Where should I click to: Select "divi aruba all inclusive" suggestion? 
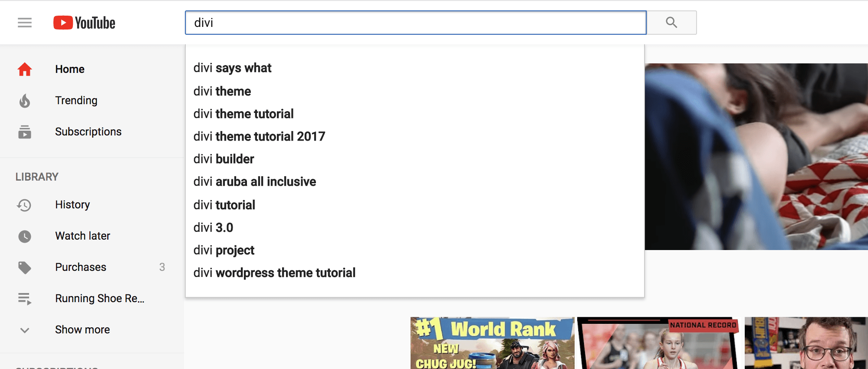[x=254, y=181]
